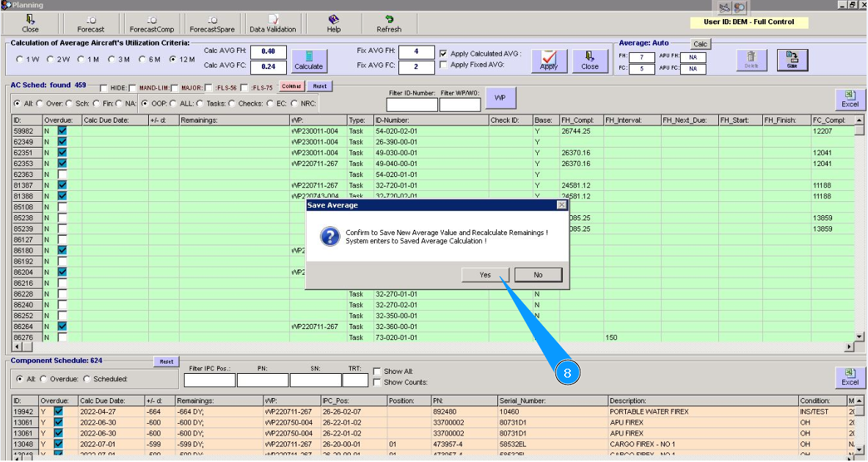Enable Show Counts checkbox

(376, 382)
